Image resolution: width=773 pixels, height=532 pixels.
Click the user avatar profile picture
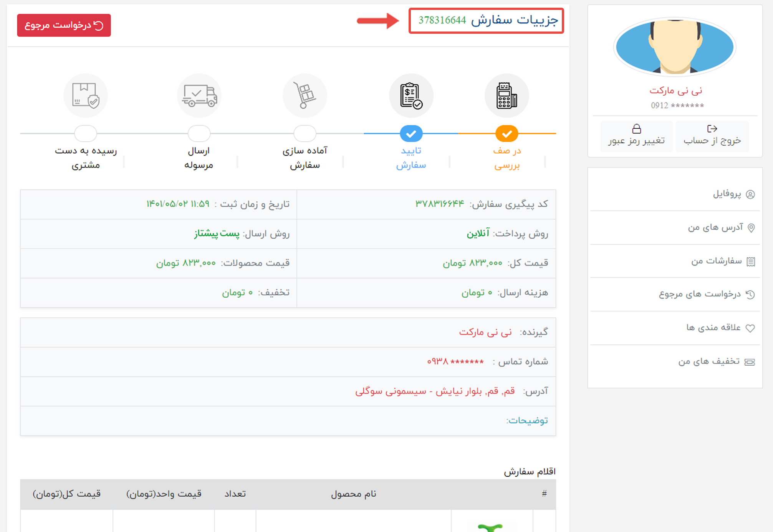[x=675, y=46]
